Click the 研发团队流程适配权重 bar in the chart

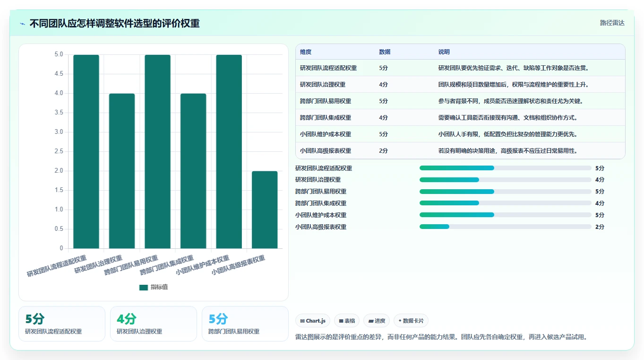tap(86, 151)
